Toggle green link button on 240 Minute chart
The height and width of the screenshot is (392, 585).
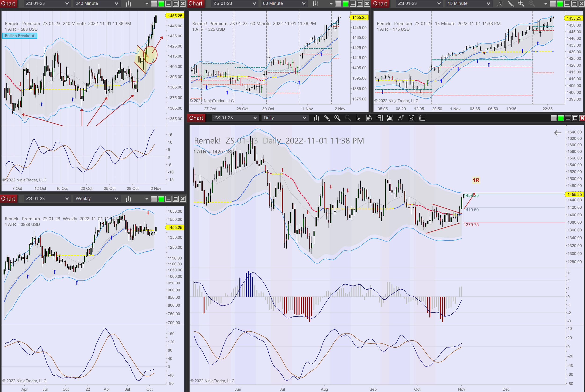161,4
